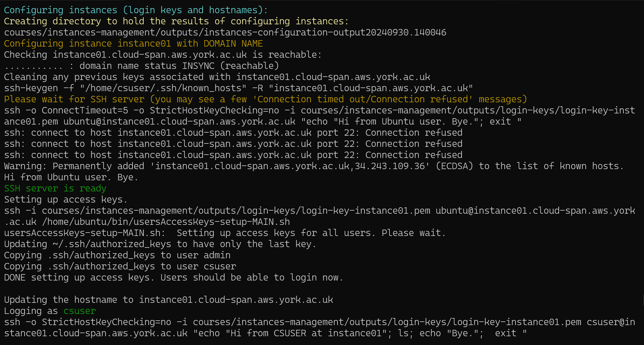The image size is (644, 345).
Task: Click the text 'domain name status INSYNC (reachable)'
Action: (x=179, y=66)
